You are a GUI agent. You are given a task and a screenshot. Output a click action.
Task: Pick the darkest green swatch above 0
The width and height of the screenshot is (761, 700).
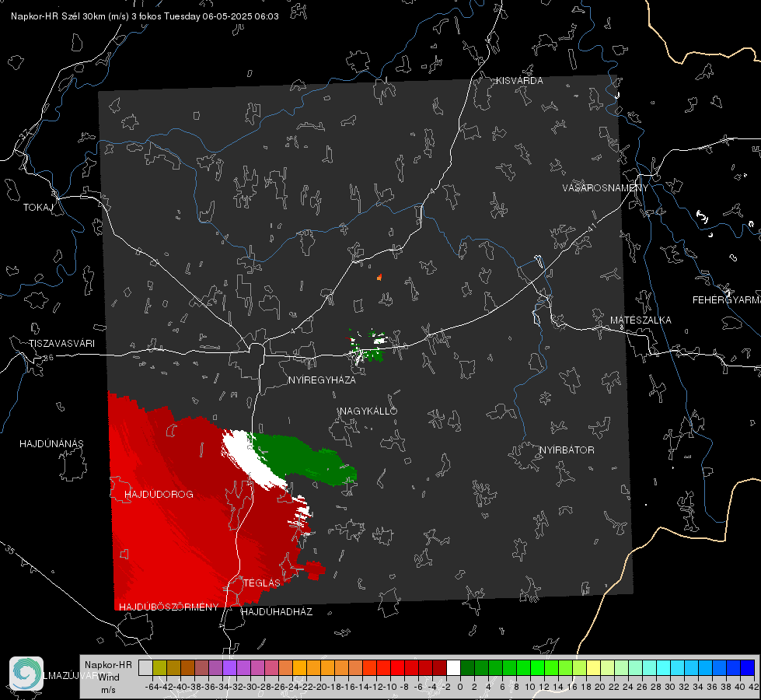click(467, 668)
